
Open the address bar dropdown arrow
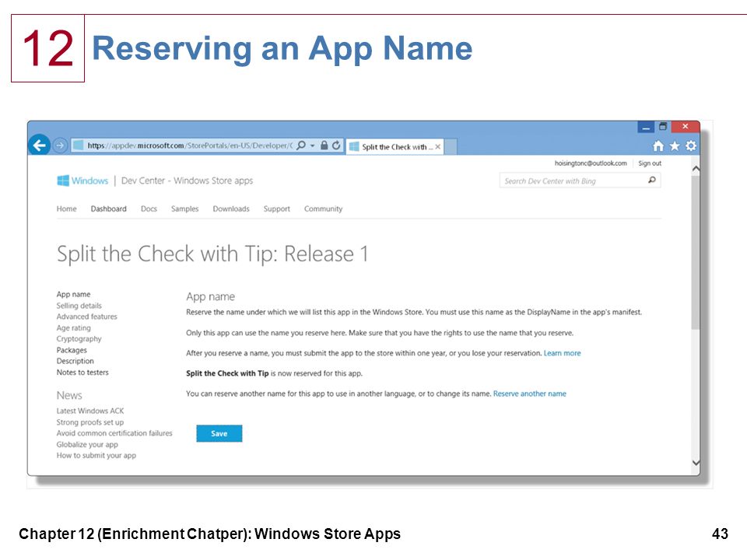coord(313,145)
